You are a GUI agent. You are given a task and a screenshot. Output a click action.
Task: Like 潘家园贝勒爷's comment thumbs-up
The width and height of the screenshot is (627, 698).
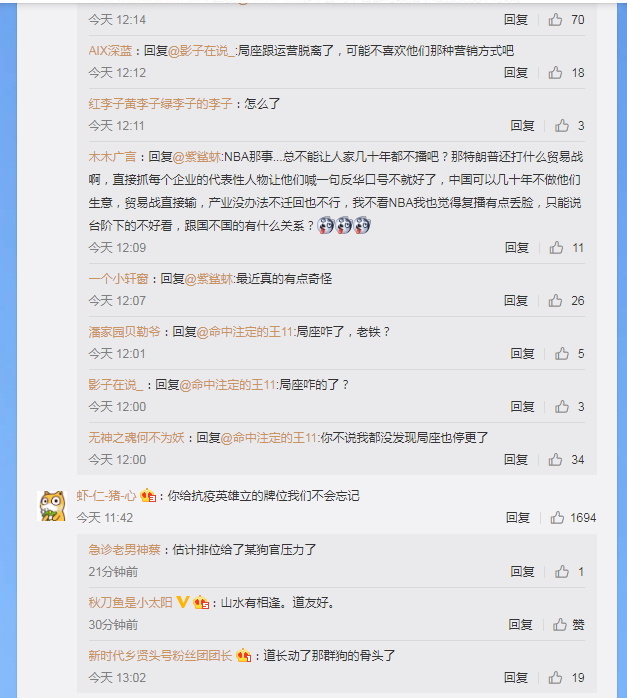562,353
